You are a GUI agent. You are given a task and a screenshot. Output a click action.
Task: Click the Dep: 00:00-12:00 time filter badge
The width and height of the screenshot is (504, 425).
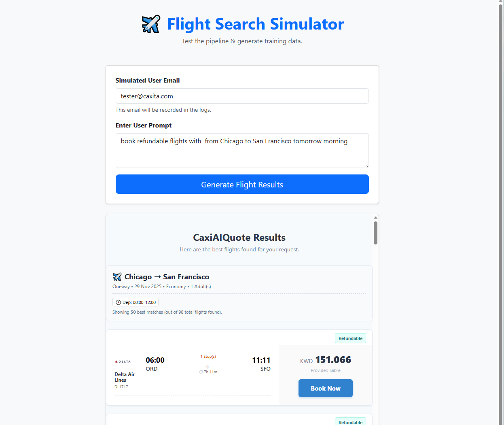tap(136, 302)
